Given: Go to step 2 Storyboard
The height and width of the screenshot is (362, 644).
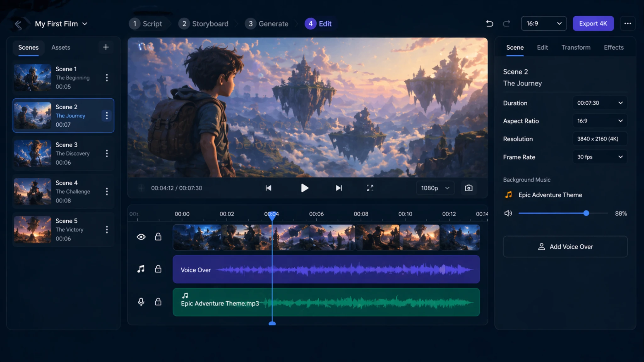Looking at the screenshot, I should tap(203, 24).
